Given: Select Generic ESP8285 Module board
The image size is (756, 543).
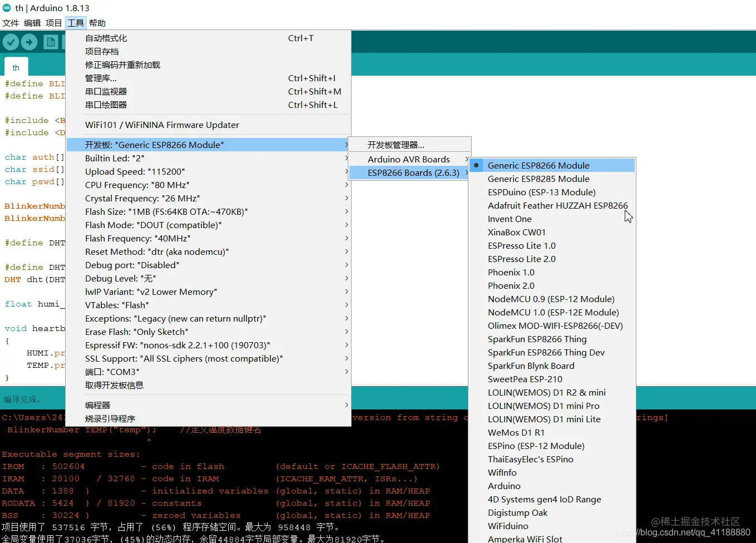Looking at the screenshot, I should click(552, 179).
